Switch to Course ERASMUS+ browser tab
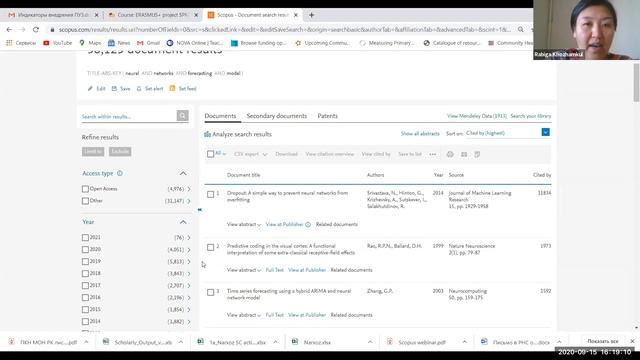This screenshot has height=360, width=640. pos(153,15)
